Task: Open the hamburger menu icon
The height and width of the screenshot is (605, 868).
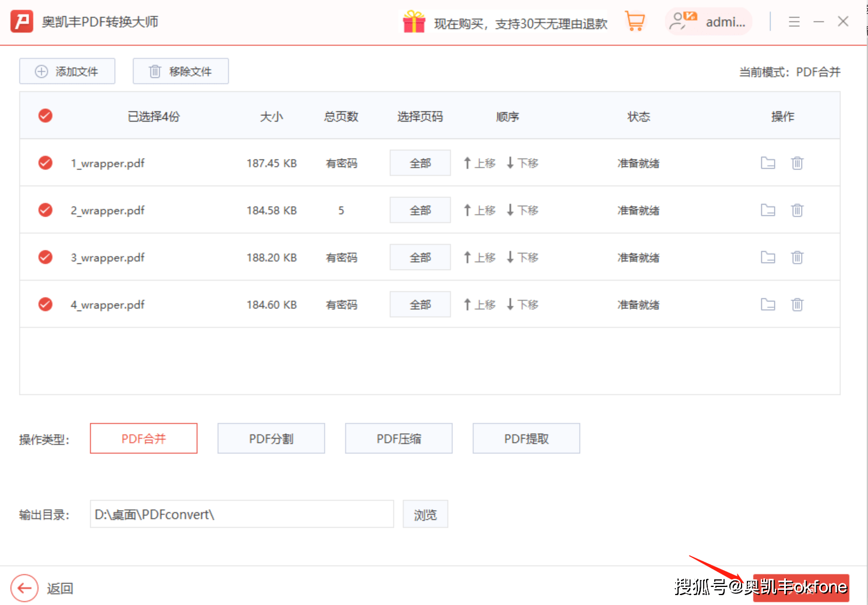Action: point(794,22)
